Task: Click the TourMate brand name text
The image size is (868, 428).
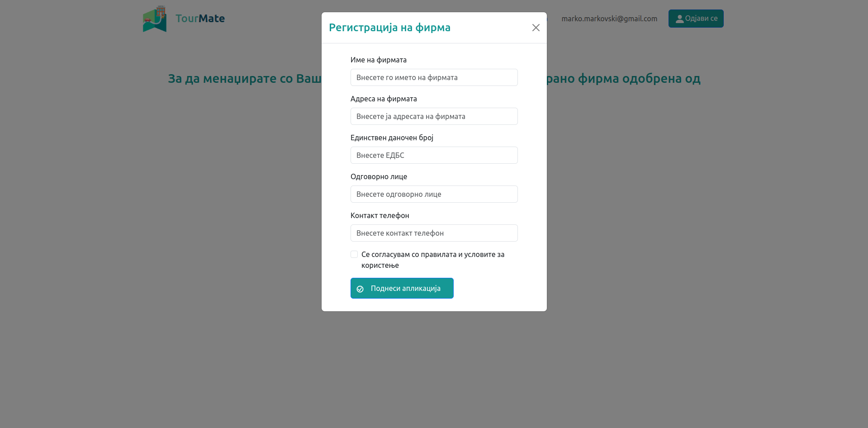Action: pos(200,19)
